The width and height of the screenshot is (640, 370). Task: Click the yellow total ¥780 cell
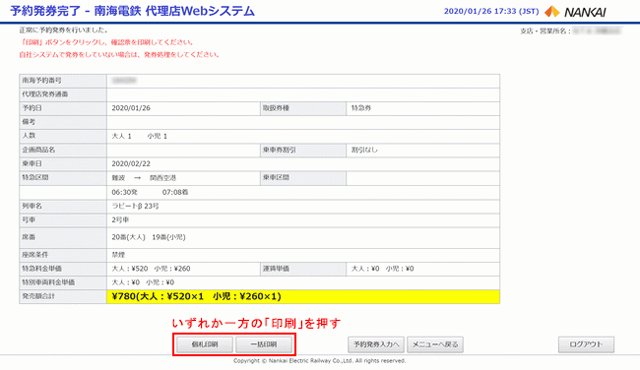pyautogui.click(x=303, y=297)
